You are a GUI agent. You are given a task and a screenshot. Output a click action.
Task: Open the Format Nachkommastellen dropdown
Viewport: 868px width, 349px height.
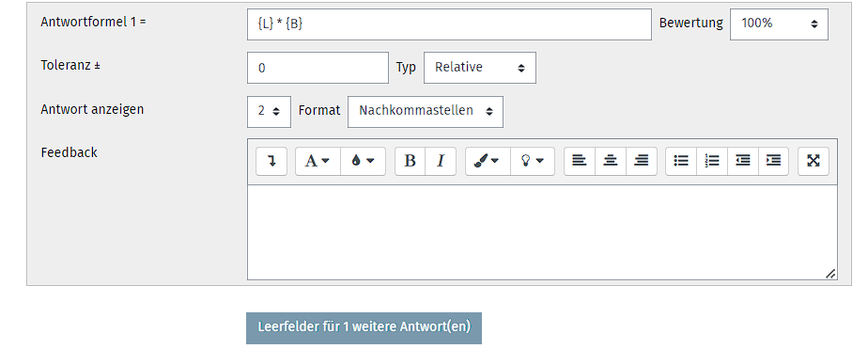[426, 111]
